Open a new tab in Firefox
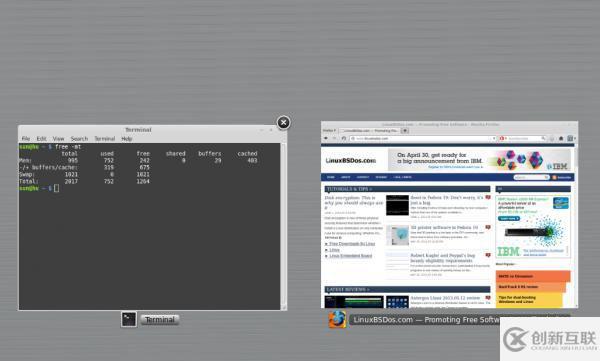The image size is (600, 361). coord(405,131)
